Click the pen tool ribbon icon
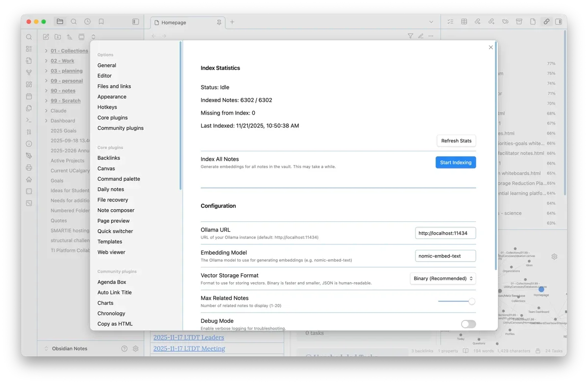 [29, 156]
